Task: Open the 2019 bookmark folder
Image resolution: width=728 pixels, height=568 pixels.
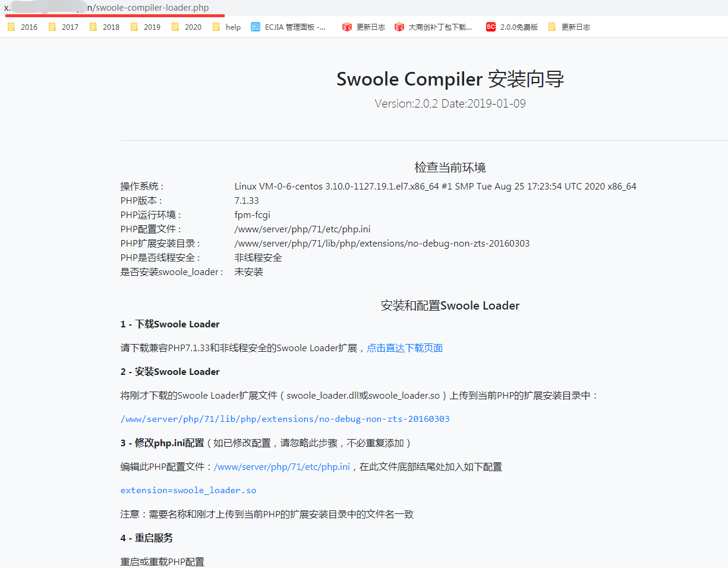Action: (146, 27)
